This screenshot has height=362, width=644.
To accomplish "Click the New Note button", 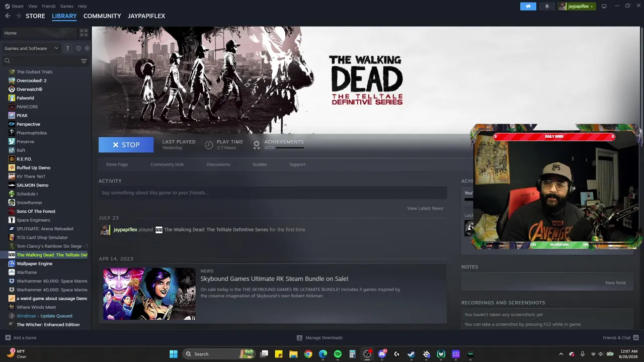I will 615,283.
